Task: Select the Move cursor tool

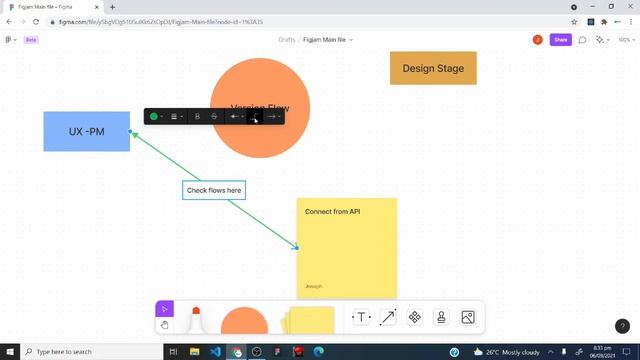Action: click(x=164, y=309)
